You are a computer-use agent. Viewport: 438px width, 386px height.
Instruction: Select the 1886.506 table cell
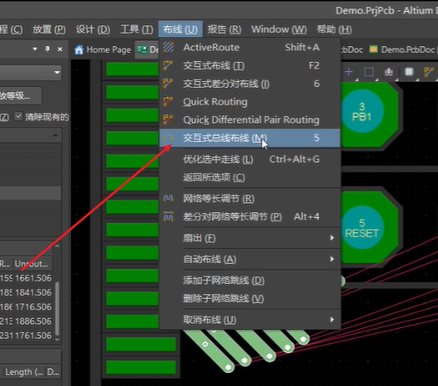[33, 321]
